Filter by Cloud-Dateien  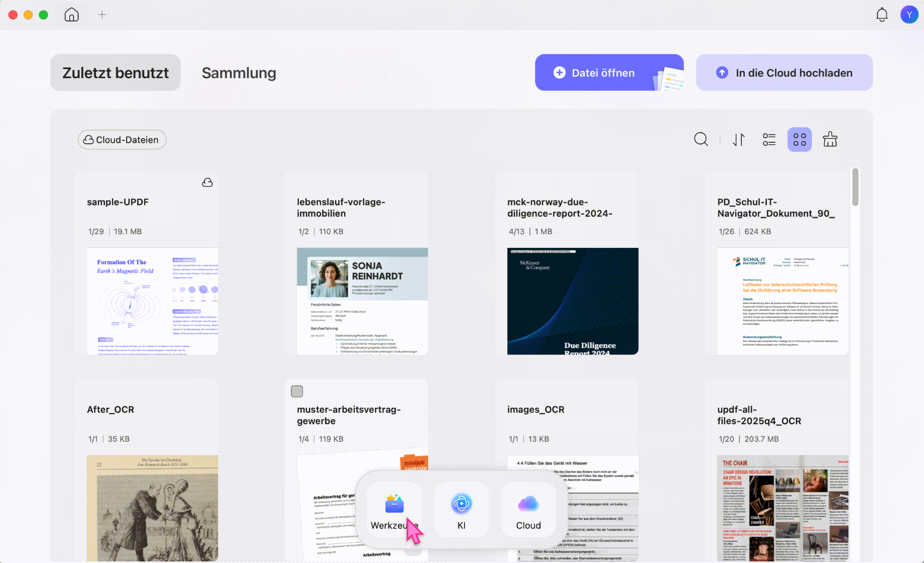click(x=122, y=140)
